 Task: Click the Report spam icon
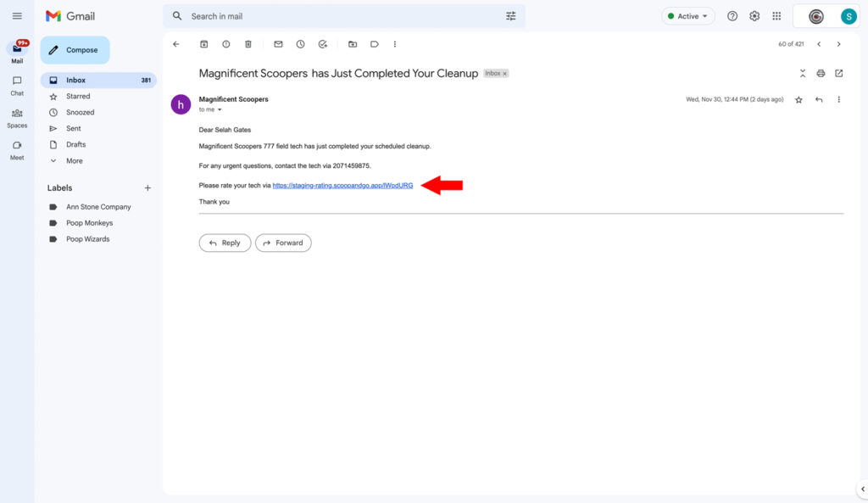pos(225,44)
